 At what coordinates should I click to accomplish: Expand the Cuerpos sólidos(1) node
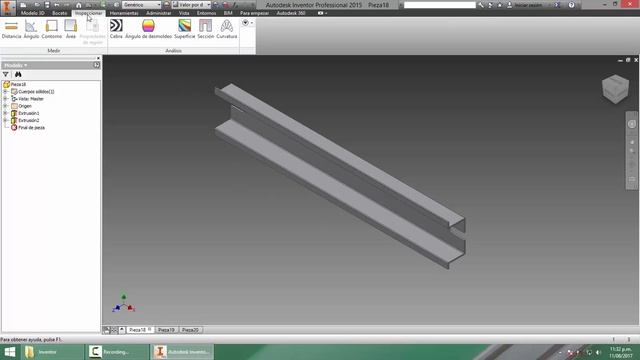point(5,91)
